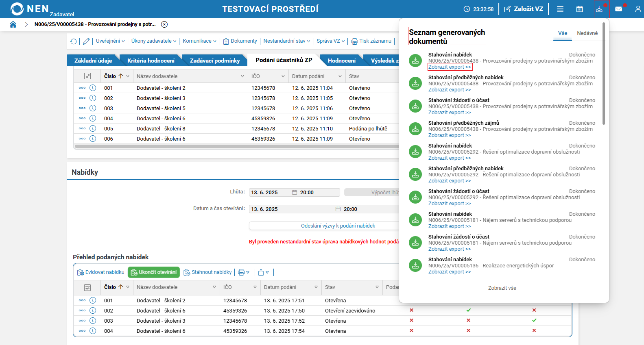Open hamburger menu in top bar
This screenshot has height=345, width=644.
[x=560, y=9]
